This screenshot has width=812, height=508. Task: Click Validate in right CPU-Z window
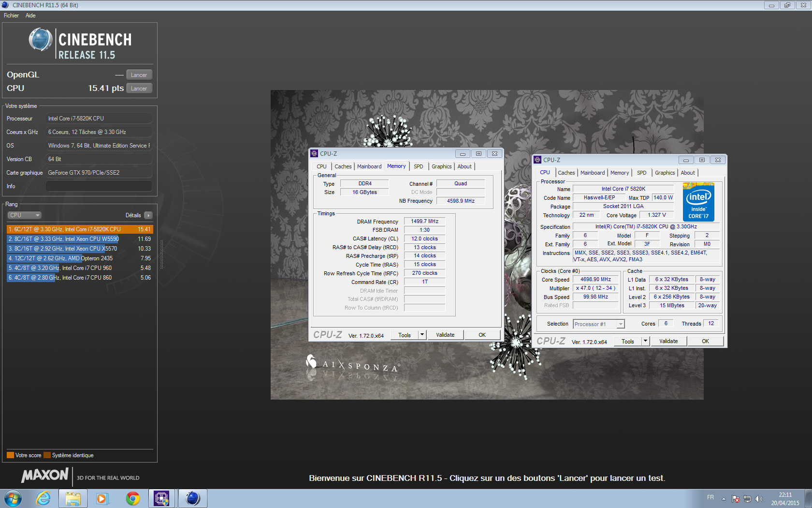pyautogui.click(x=668, y=341)
